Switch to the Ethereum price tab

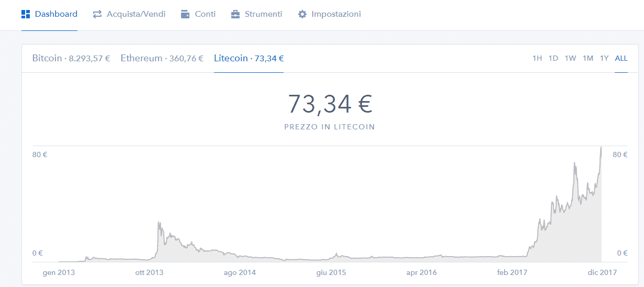[x=162, y=58]
